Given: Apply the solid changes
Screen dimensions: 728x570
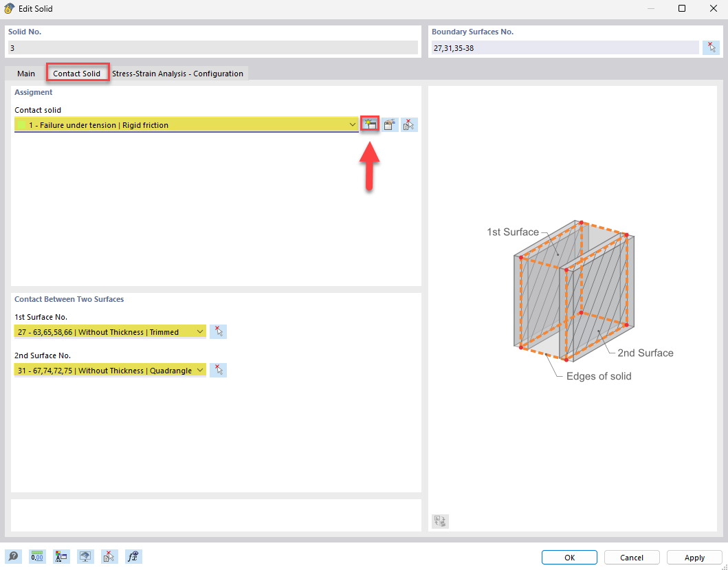Looking at the screenshot, I should [694, 557].
